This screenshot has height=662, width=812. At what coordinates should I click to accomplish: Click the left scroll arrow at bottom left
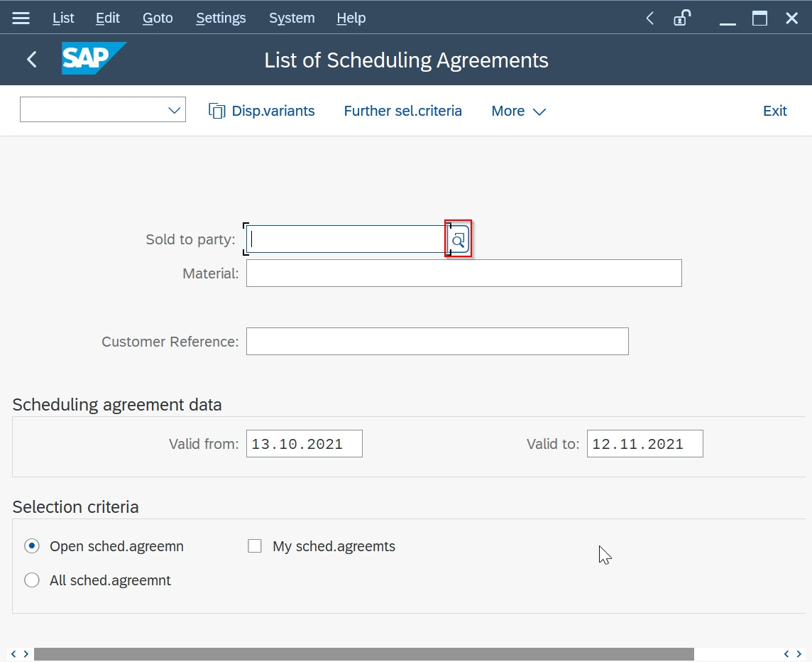click(13, 653)
